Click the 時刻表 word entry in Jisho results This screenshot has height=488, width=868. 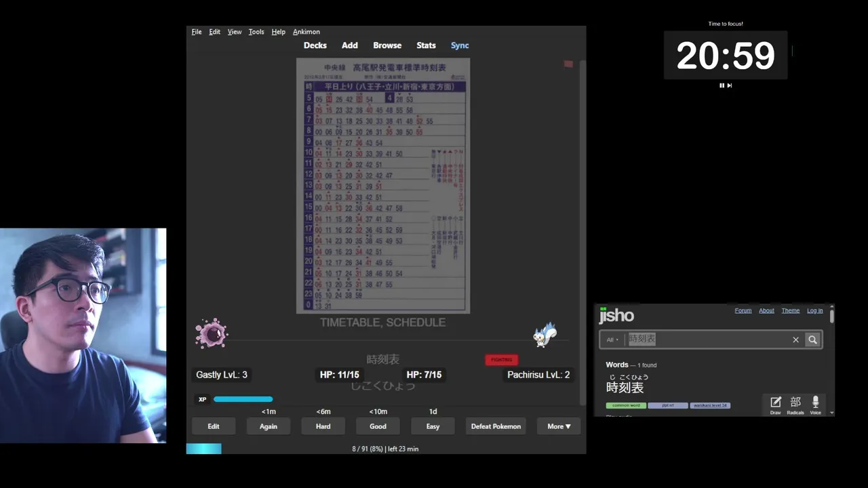click(x=625, y=388)
